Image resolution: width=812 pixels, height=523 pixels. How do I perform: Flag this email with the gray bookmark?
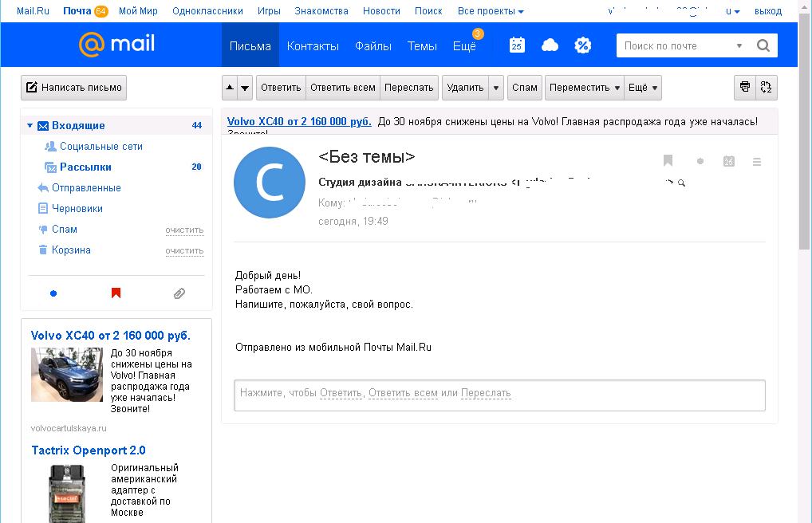coord(668,161)
